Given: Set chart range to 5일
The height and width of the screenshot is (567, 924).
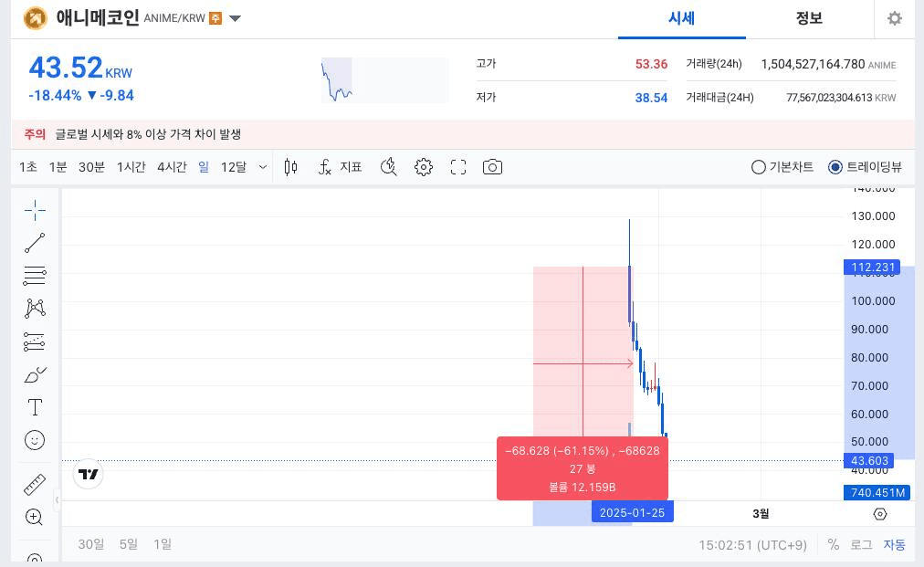Looking at the screenshot, I should tap(129, 544).
